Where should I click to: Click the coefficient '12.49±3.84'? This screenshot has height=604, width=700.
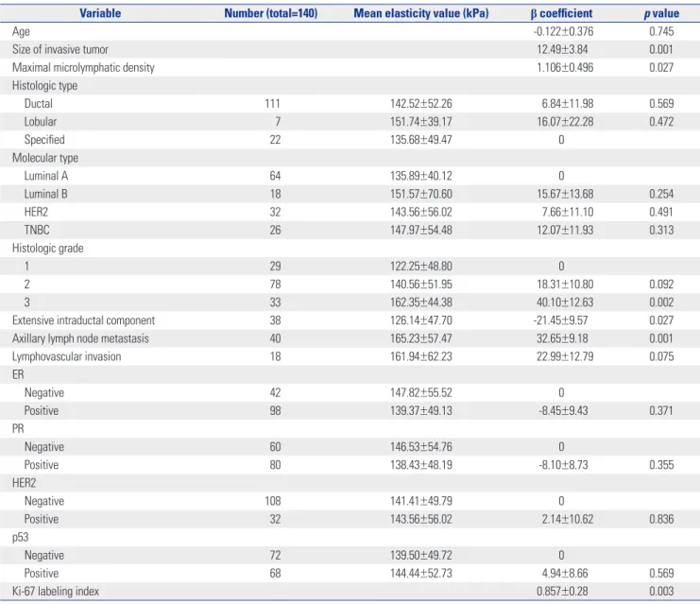click(x=562, y=49)
